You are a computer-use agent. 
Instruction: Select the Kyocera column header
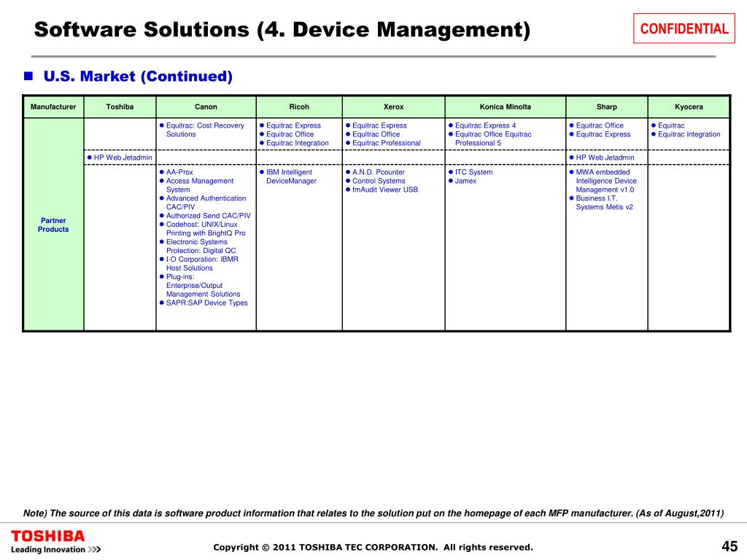click(689, 106)
